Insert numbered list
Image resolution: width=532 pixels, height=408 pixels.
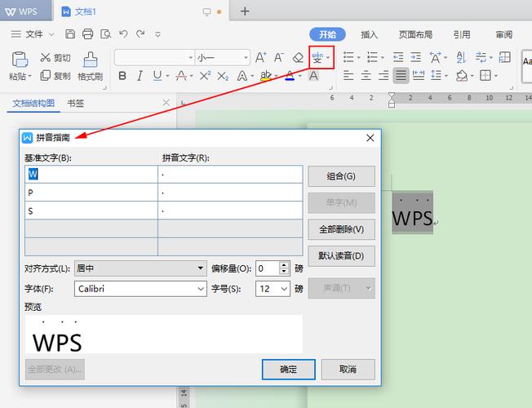point(372,57)
